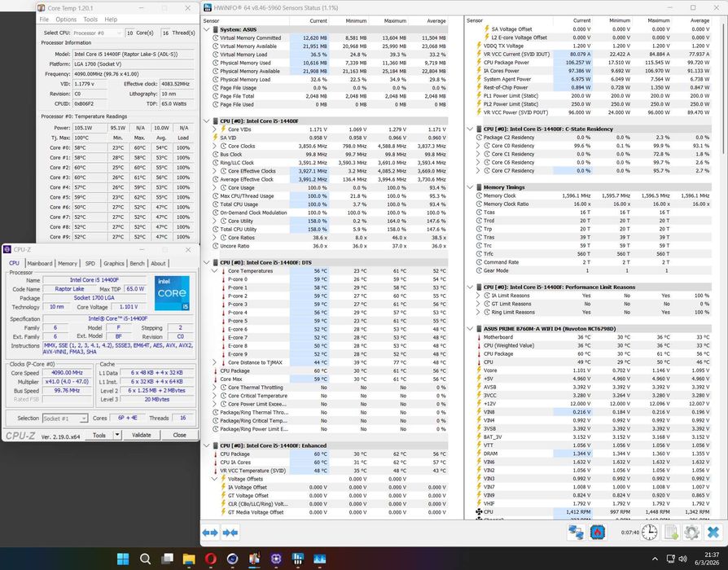Collapse the Performance Limit Reasons group

coord(471,287)
